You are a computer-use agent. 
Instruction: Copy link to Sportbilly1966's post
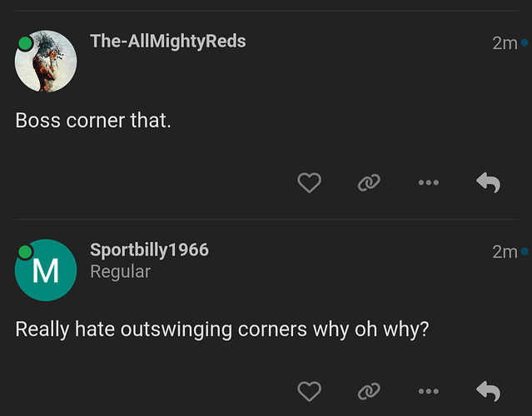pos(369,391)
